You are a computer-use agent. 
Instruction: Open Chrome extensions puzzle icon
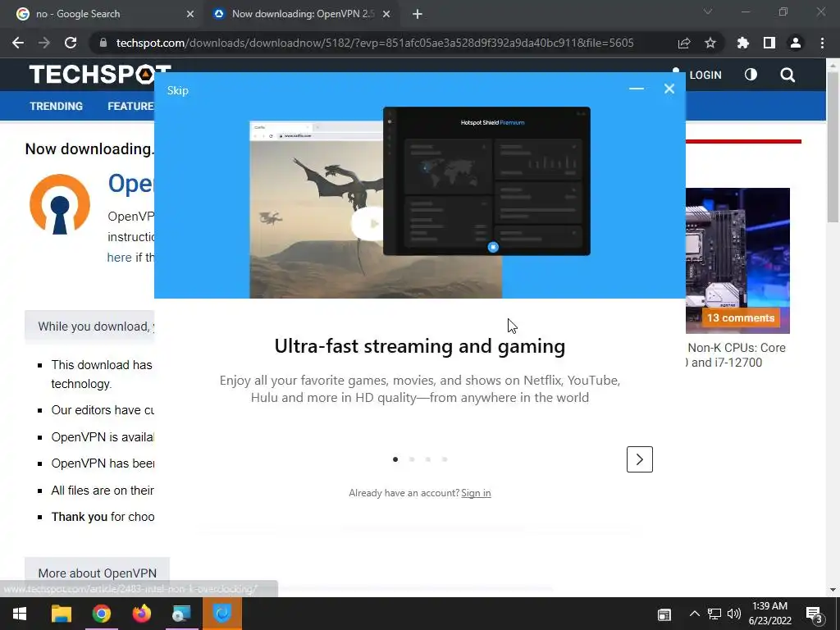[x=743, y=43]
